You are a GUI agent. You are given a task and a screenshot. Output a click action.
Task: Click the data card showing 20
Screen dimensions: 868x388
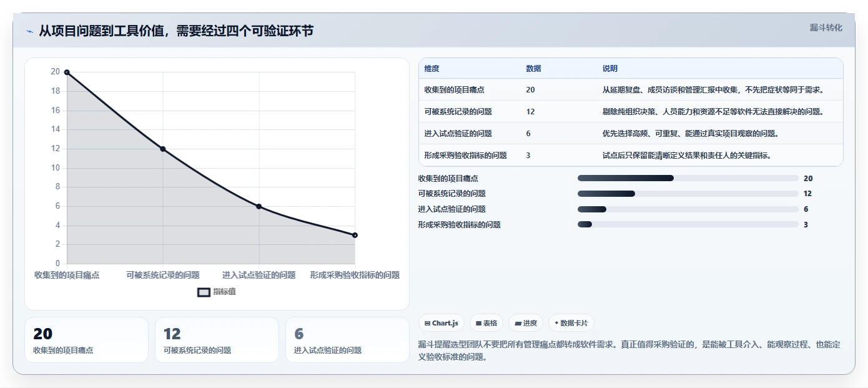[x=86, y=340]
